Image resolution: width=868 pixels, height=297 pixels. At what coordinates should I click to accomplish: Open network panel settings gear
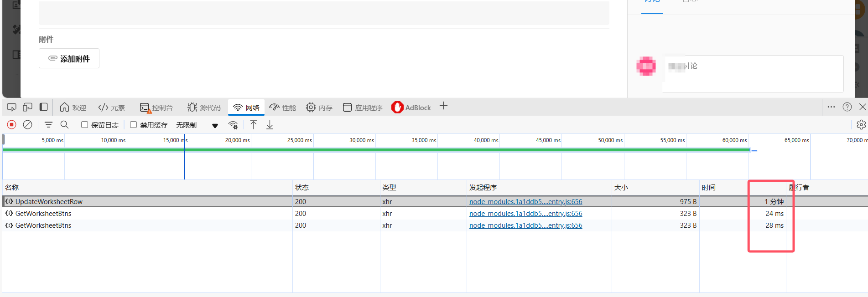click(861, 125)
